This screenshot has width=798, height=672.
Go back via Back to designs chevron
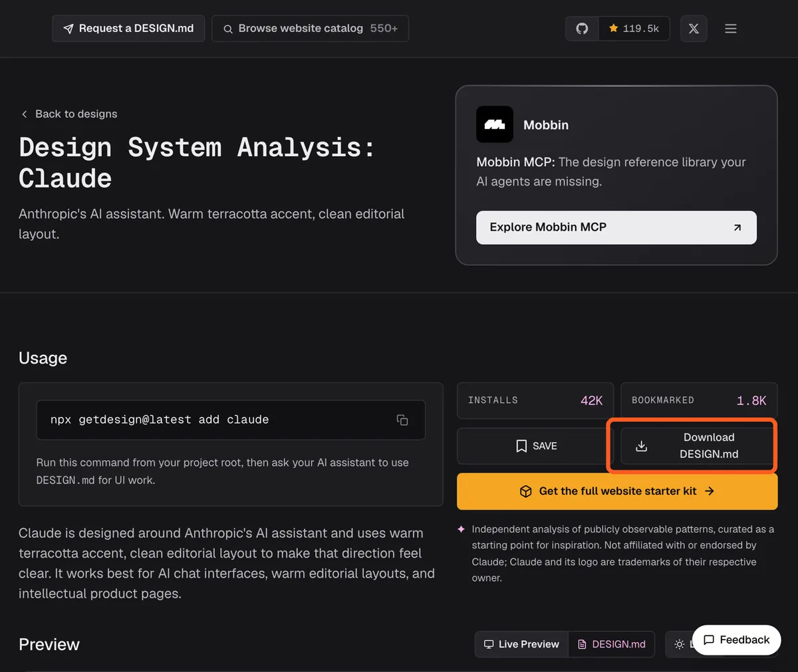pos(25,114)
